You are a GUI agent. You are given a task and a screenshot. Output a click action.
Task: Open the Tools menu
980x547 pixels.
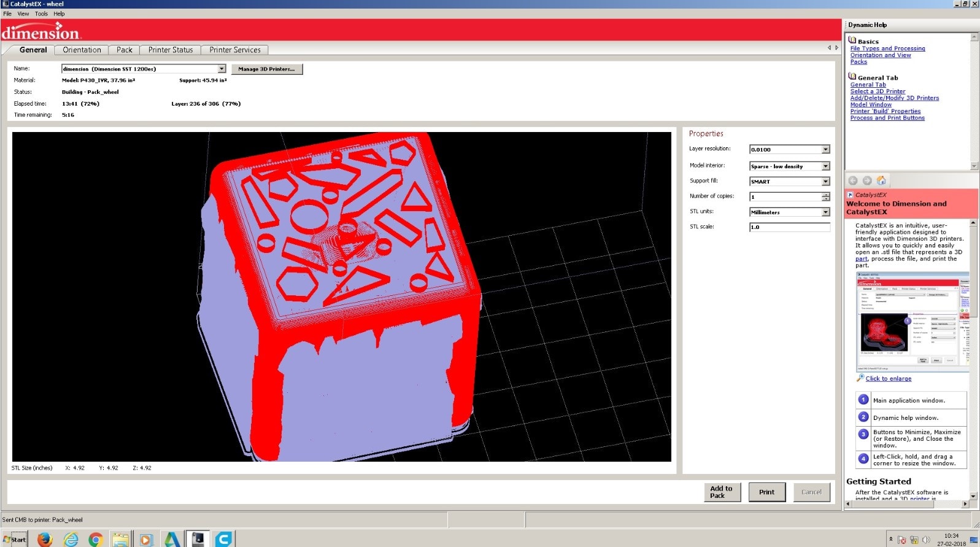(41, 14)
